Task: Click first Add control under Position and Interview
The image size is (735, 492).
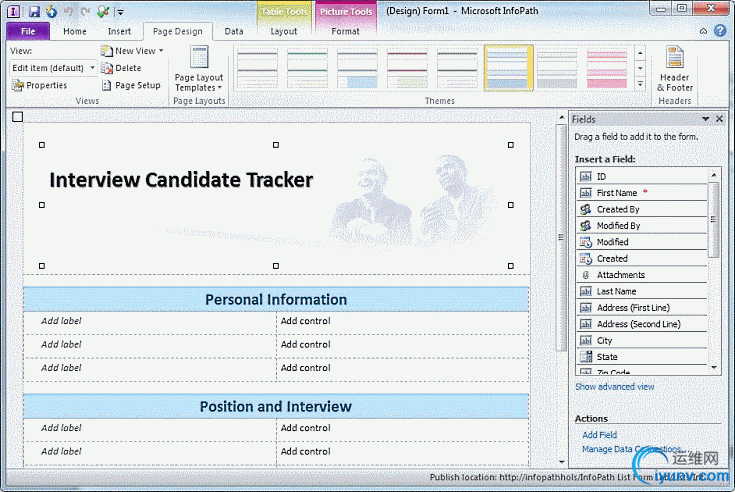Action: [306, 428]
